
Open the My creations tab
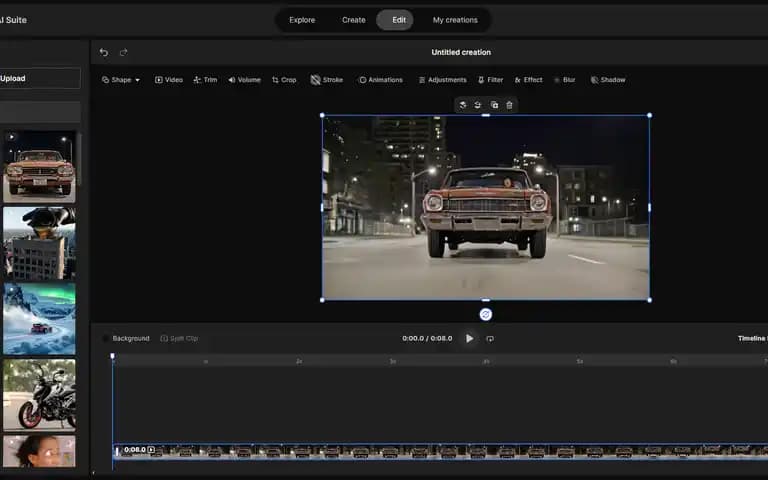click(455, 20)
